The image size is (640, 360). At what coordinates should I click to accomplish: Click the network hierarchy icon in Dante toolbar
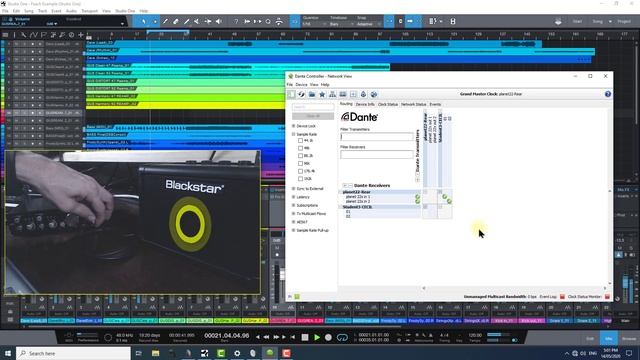click(333, 94)
